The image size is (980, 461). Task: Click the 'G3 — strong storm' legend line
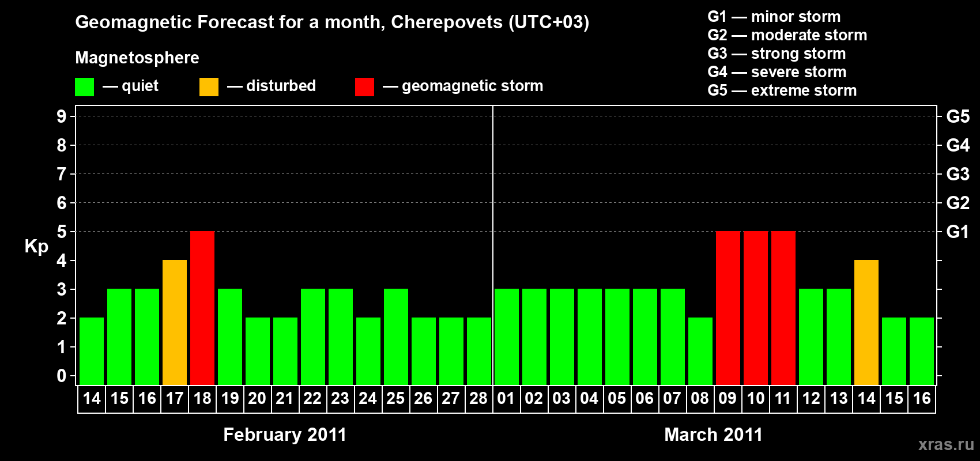click(x=777, y=54)
